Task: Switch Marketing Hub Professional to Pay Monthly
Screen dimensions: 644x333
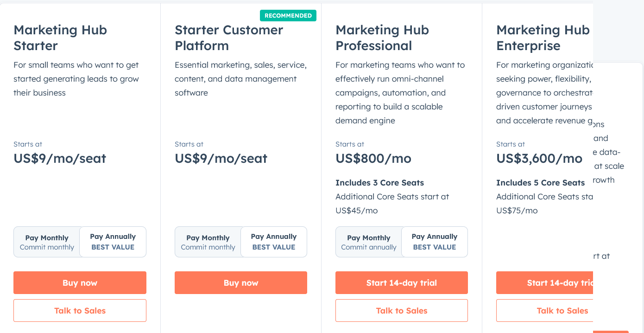Action: 369,242
